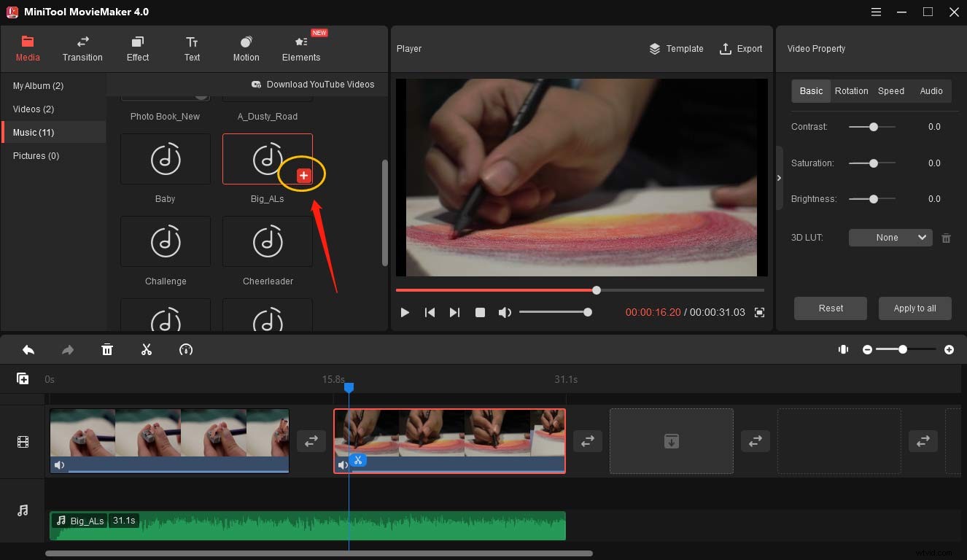Mute the player volume icon
The width and height of the screenshot is (967, 560).
pyautogui.click(x=505, y=312)
